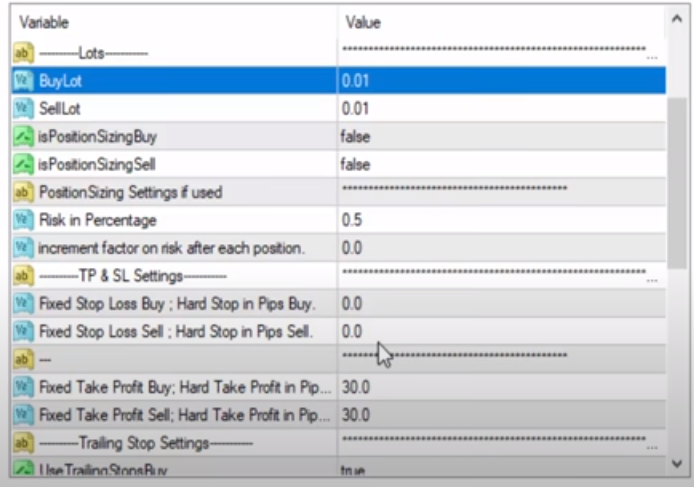Click the Risk in Percentage icon
This screenshot has width=694, height=487.
pyautogui.click(x=23, y=219)
